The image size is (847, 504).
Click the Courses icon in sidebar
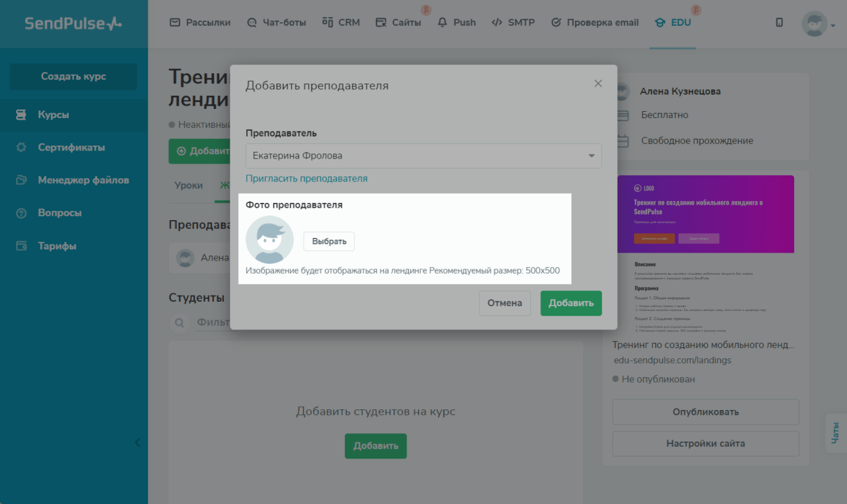pyautogui.click(x=22, y=115)
